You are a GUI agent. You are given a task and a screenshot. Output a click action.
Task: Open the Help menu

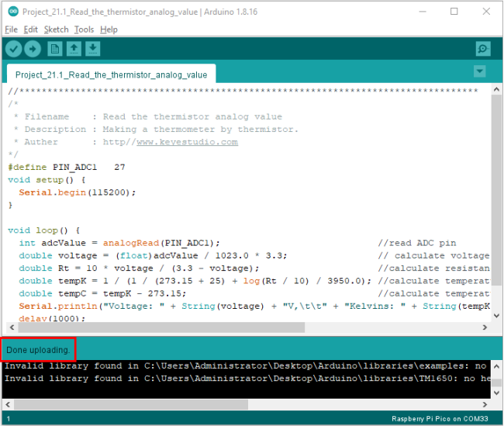point(109,29)
